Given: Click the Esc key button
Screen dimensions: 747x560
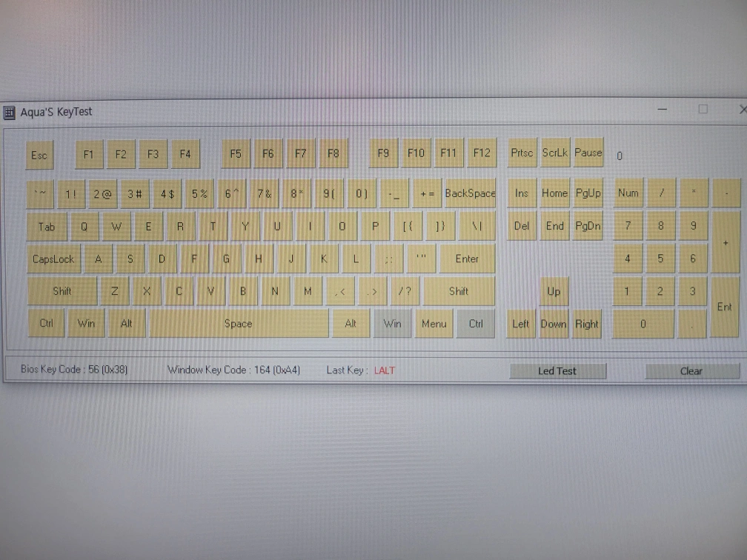Looking at the screenshot, I should 39,156.
